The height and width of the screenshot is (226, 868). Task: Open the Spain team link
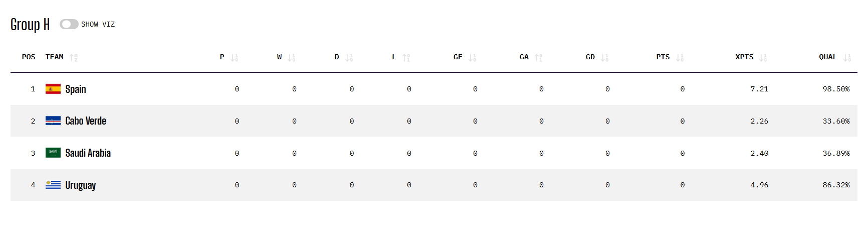[76, 89]
